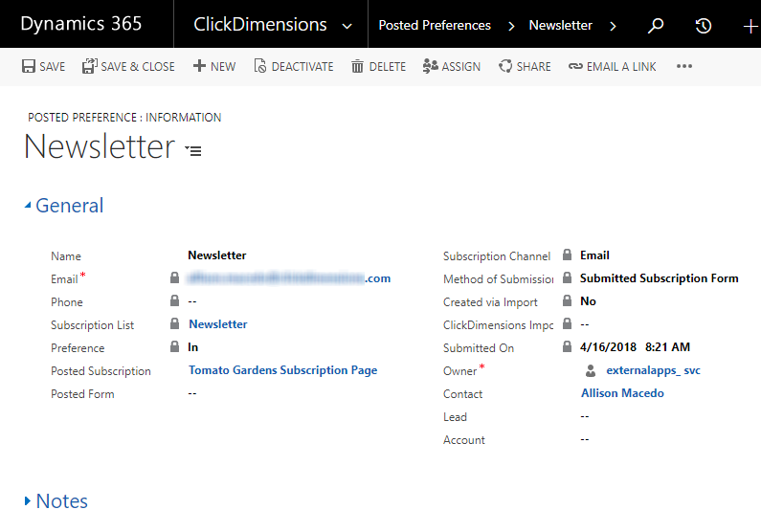
Task: Click the ASSIGN command
Action: click(452, 66)
